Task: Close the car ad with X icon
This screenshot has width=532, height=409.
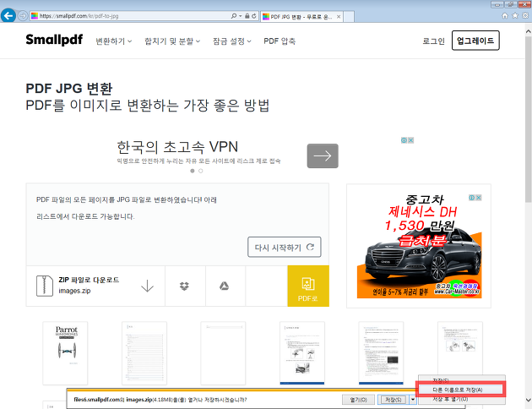Action: [x=479, y=198]
